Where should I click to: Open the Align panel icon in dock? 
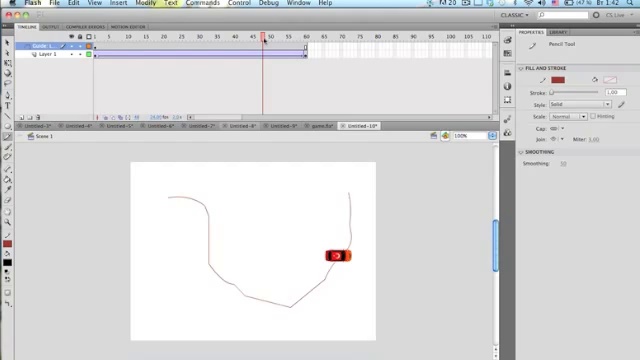point(507,73)
